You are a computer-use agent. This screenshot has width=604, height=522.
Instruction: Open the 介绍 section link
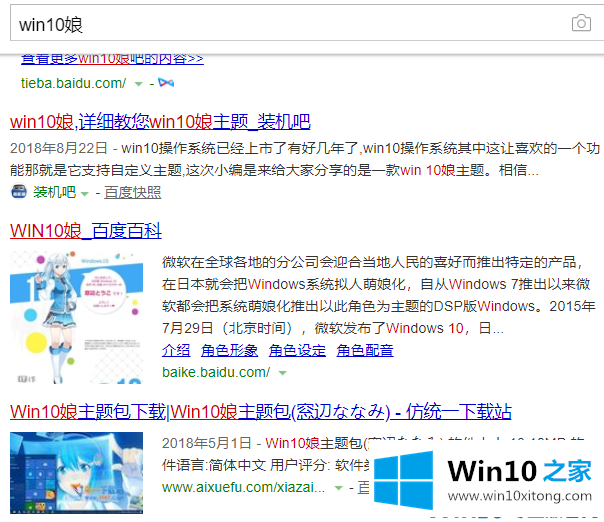pyautogui.click(x=176, y=350)
